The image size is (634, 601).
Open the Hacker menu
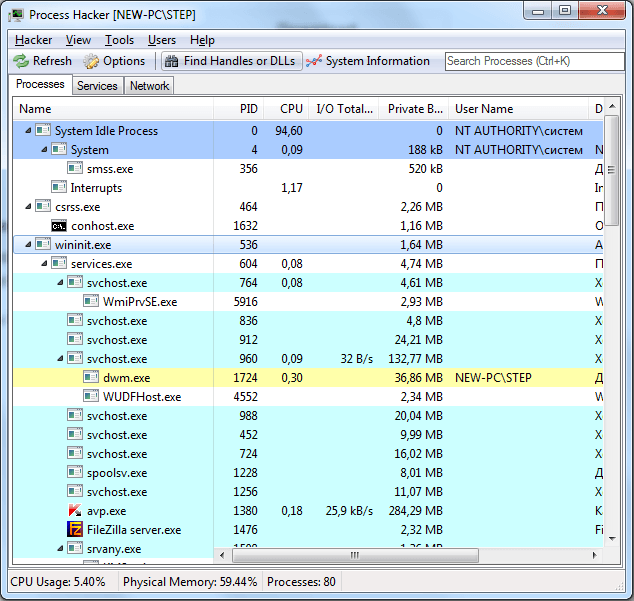coord(34,40)
